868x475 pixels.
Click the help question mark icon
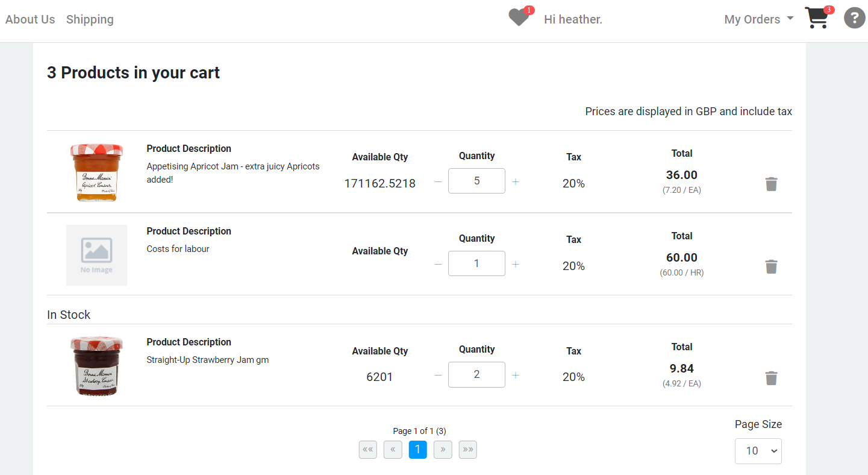tap(854, 17)
